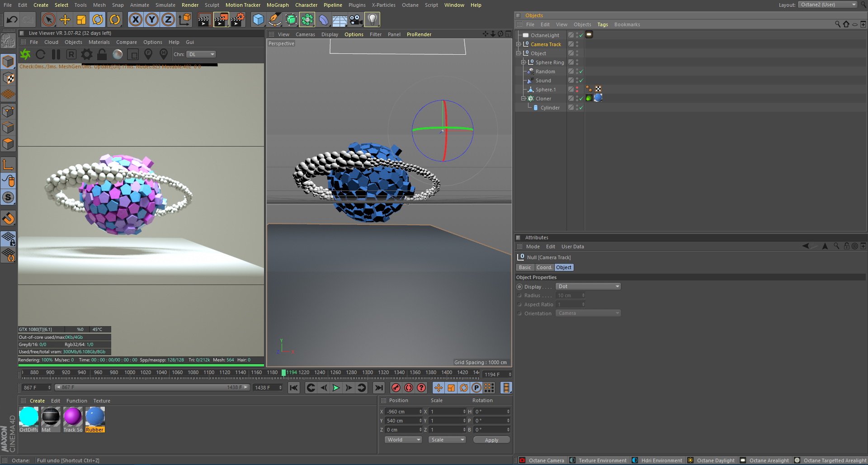Toggle the Cylinder object enable checkmark
The height and width of the screenshot is (465, 868).
tap(581, 108)
